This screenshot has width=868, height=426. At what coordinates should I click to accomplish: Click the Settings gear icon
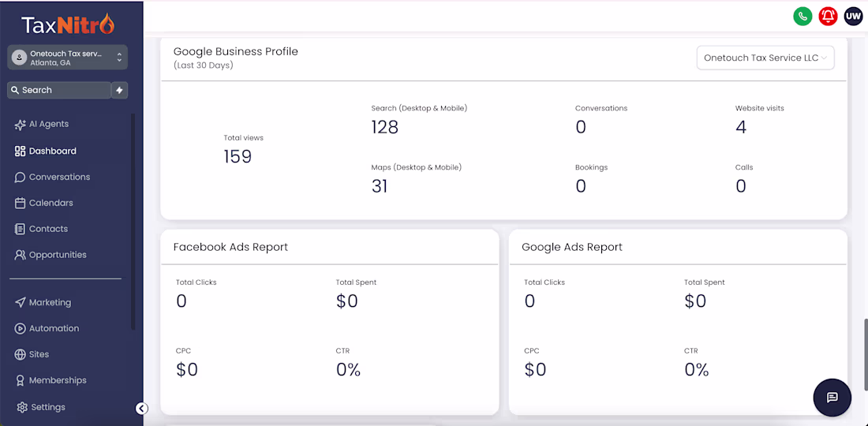tap(22, 407)
